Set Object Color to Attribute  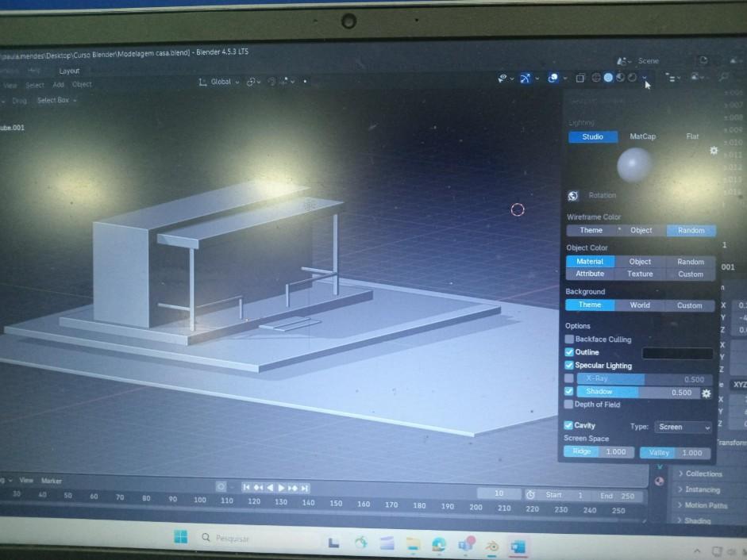point(590,274)
